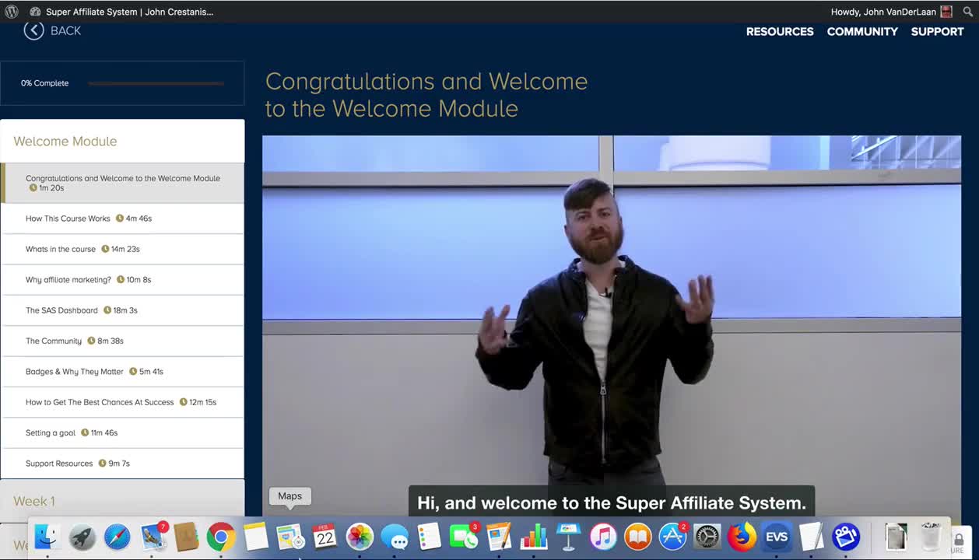Image resolution: width=979 pixels, height=560 pixels.
Task: Open The SAS Dashboard lesson
Action: click(122, 310)
